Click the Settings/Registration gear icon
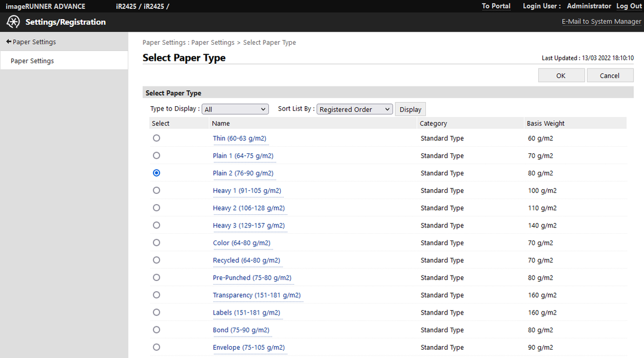644x358 pixels. [13, 22]
